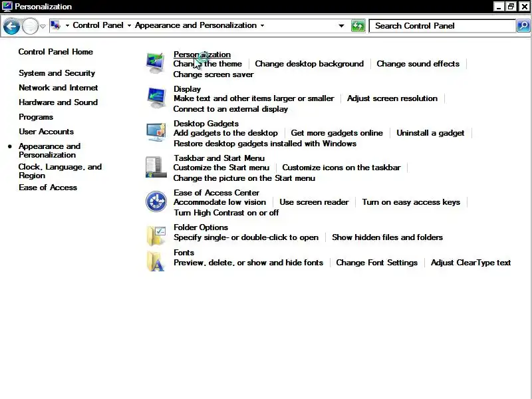Click Get more gadgets online
Viewport: 532px width, 399px height.
(x=337, y=133)
